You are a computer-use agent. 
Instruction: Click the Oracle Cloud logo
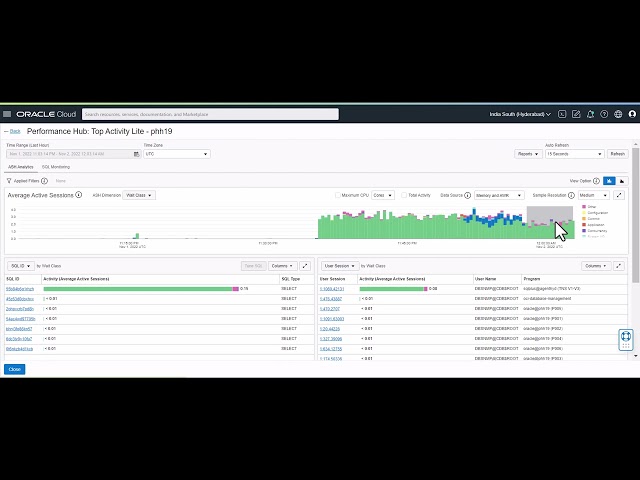coord(46,114)
